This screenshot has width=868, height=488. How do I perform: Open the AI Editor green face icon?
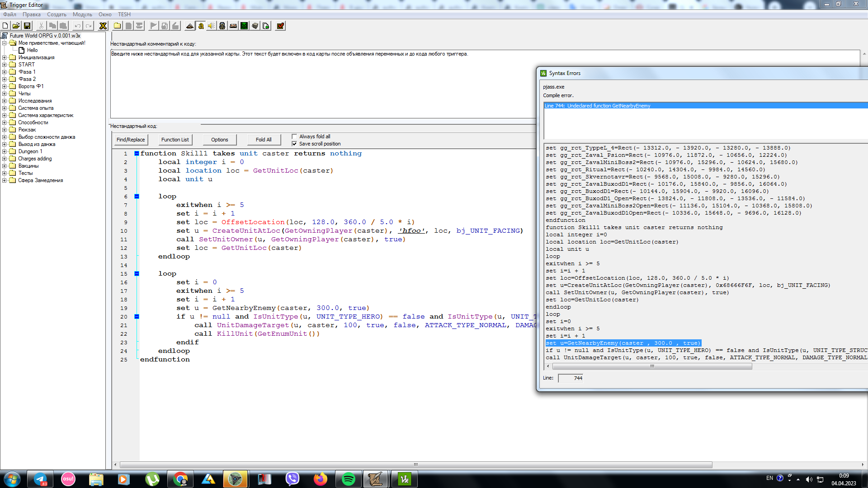click(244, 26)
